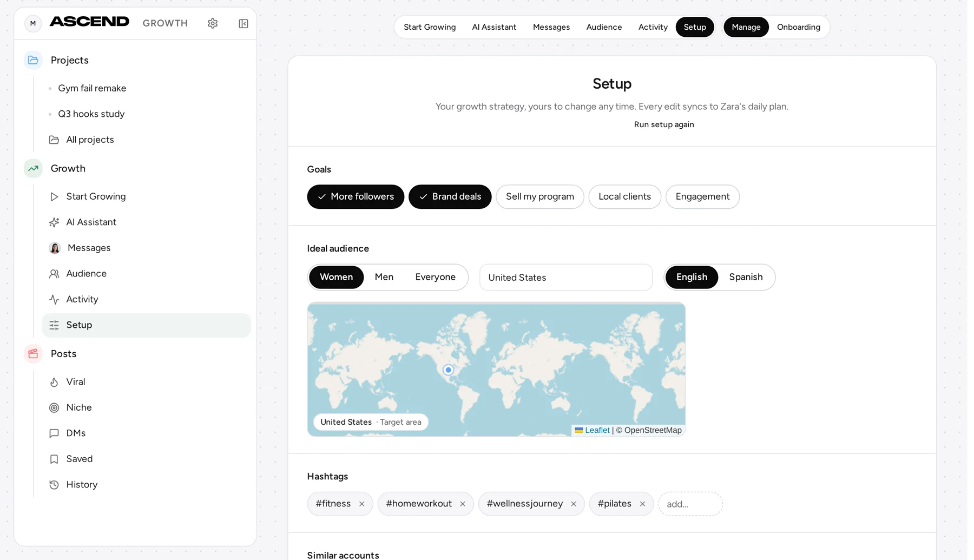Switch to Manage mode
974x560 pixels.
click(746, 27)
